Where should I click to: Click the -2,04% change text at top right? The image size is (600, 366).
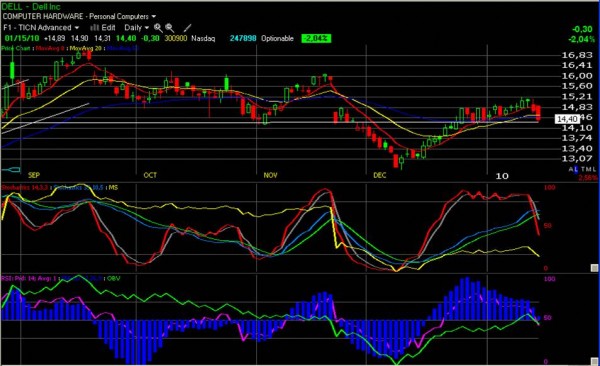coord(582,39)
